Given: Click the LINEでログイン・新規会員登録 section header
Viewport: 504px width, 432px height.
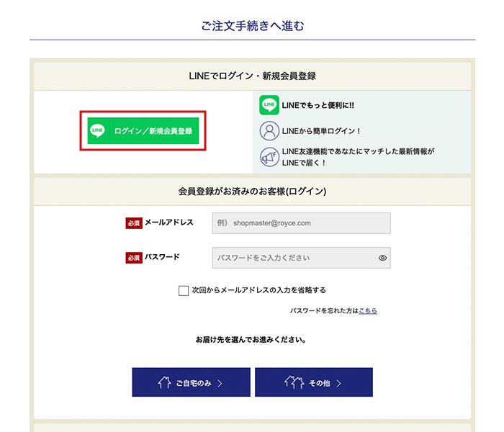Looking at the screenshot, I should point(252,76).
